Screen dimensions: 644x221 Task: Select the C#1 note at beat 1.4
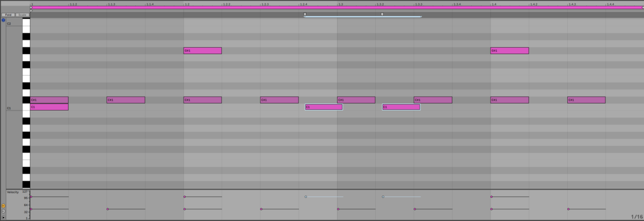(509, 100)
